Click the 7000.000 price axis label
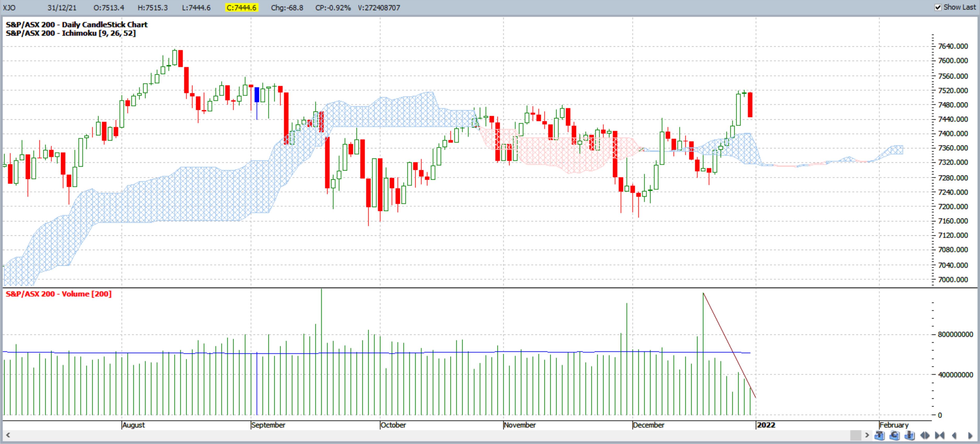Image resolution: width=980 pixels, height=444 pixels. click(953, 279)
